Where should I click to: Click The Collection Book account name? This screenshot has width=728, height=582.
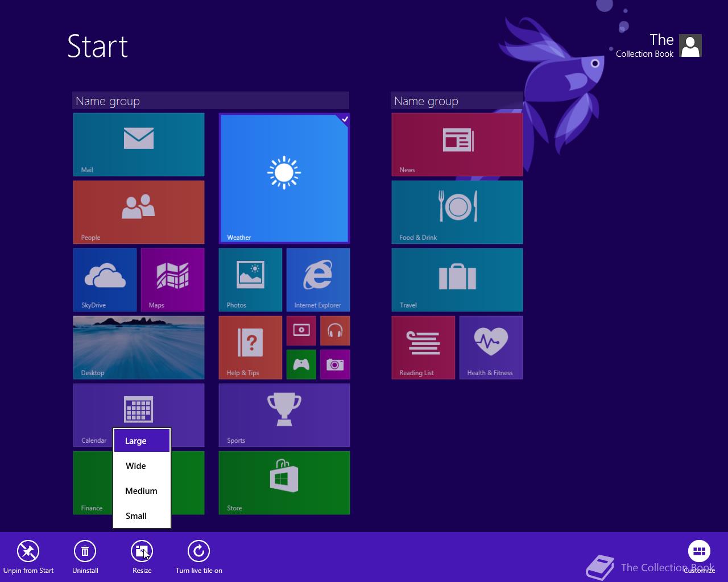(x=644, y=45)
